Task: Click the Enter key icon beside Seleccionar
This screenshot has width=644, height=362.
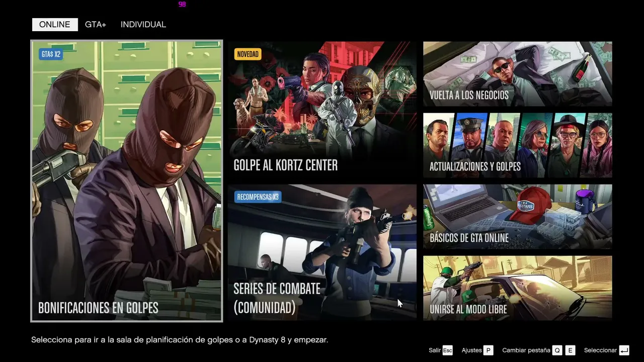Action: coord(624,350)
